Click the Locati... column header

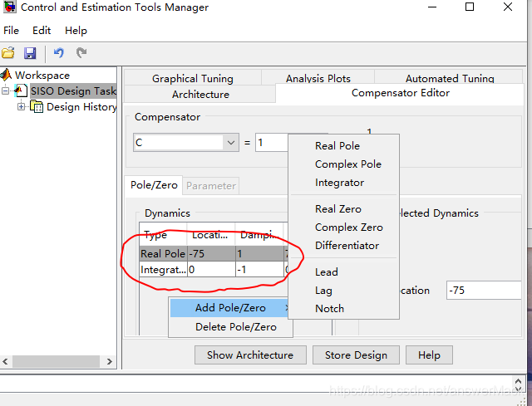click(211, 234)
